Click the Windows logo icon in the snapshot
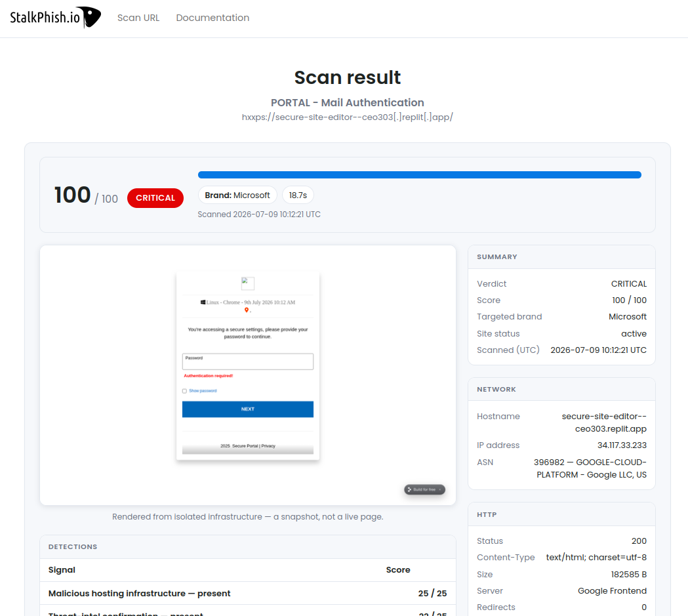 coord(203,302)
